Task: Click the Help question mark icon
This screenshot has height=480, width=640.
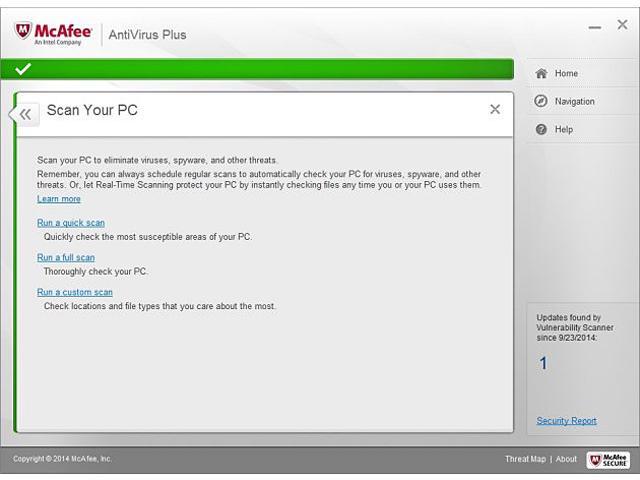Action: coord(541,129)
